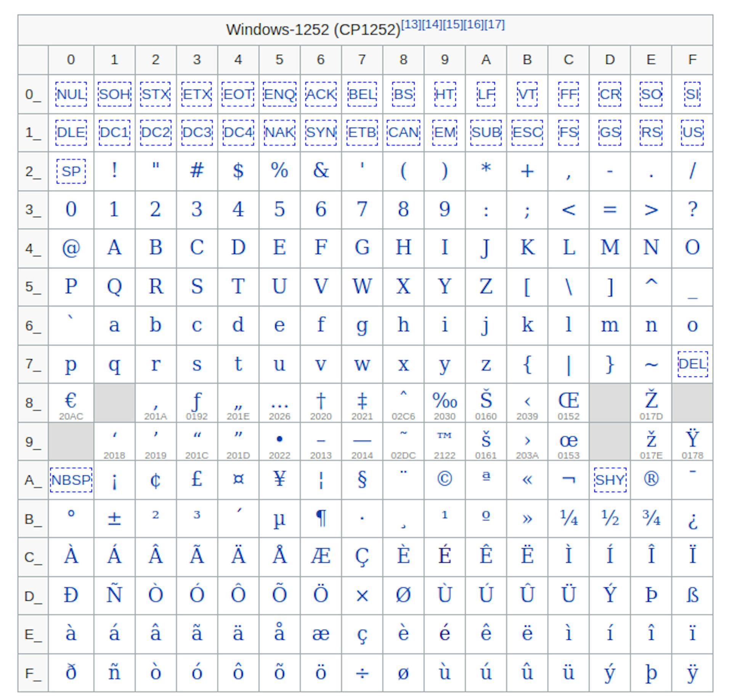Click the NUL control character link
Screen dimensions: 732x700
coord(71,94)
